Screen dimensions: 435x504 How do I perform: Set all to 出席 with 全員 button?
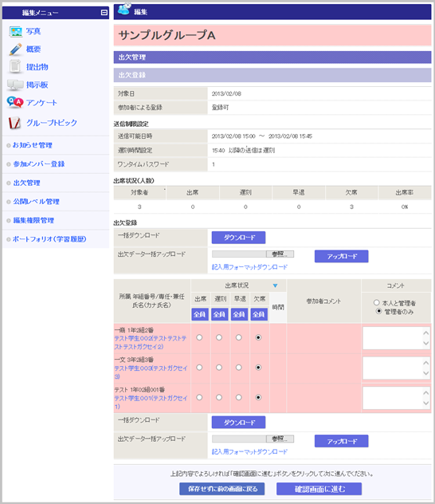pyautogui.click(x=200, y=314)
